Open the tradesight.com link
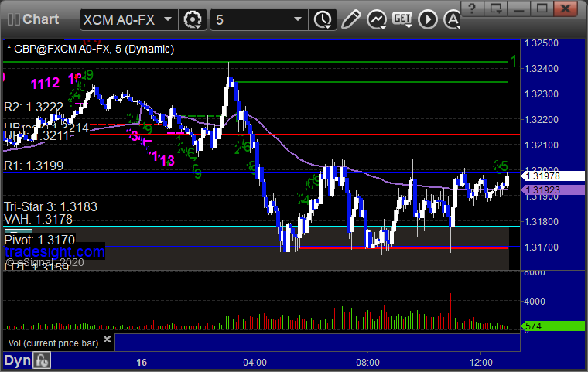Screen dimensions: 588x372 coord(55,251)
